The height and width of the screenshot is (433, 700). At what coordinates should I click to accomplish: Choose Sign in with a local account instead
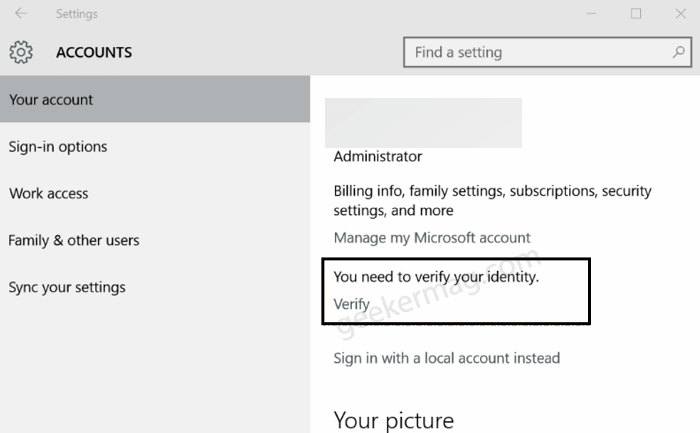pyautogui.click(x=446, y=358)
